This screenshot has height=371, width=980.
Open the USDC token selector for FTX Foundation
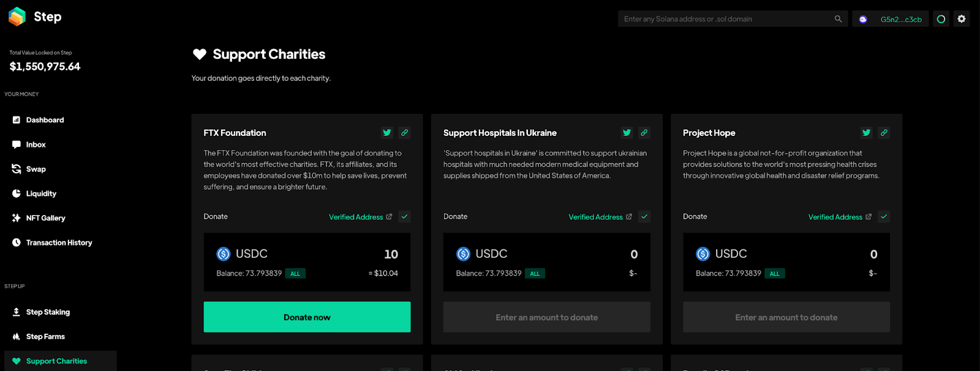click(243, 253)
